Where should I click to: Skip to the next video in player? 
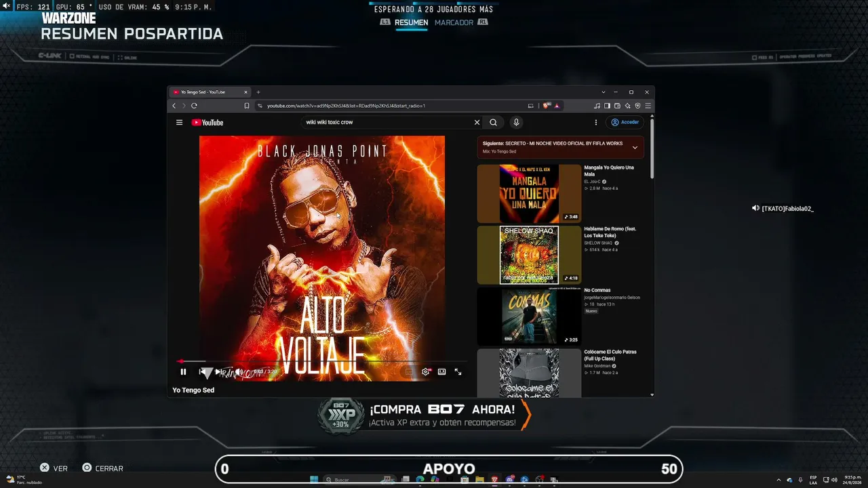[x=218, y=371]
